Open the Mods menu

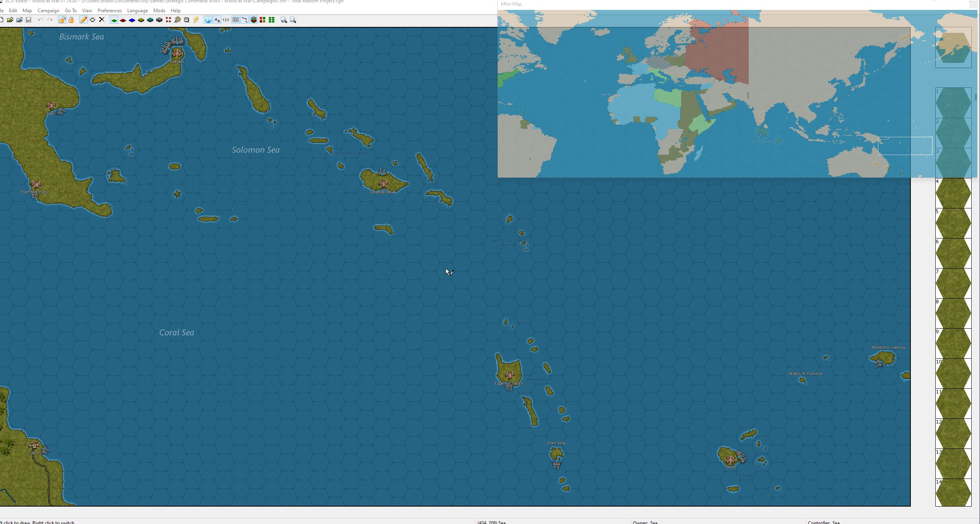(159, 11)
